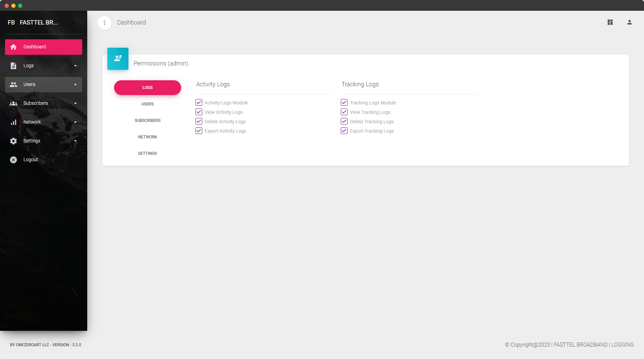Expand the Network sidebar dropdown arrow
The image size is (644, 359).
(x=75, y=122)
